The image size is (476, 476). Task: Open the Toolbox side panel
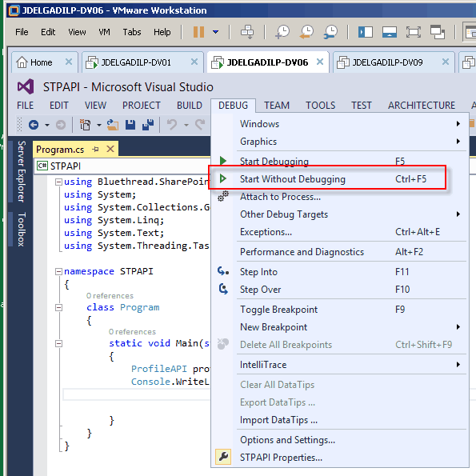pos(21,229)
